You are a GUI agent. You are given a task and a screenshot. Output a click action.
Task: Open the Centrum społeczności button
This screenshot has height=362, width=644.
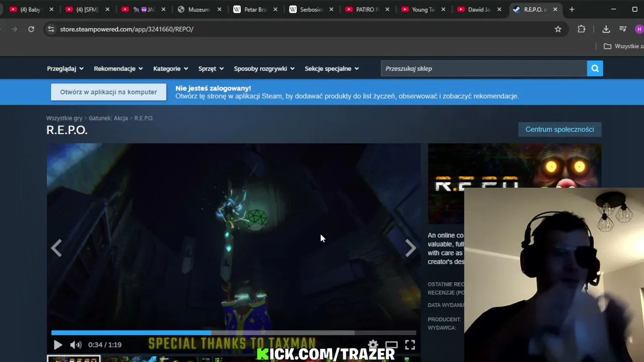[x=559, y=129]
